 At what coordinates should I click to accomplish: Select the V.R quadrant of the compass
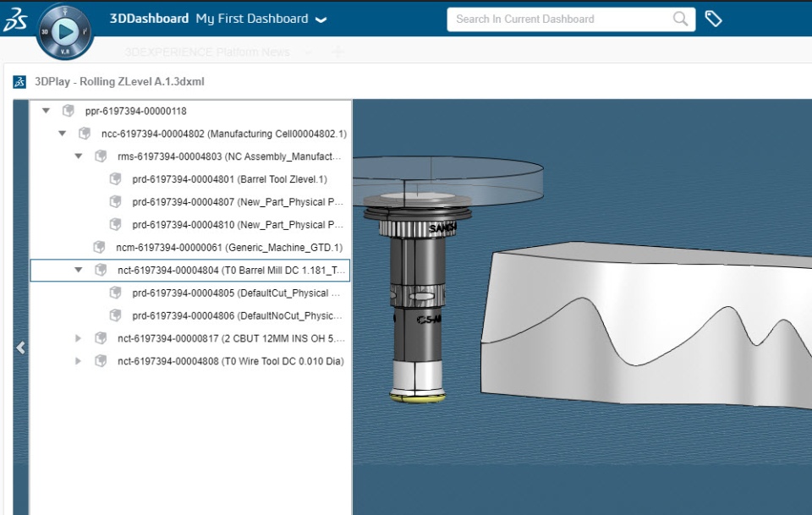pos(65,52)
